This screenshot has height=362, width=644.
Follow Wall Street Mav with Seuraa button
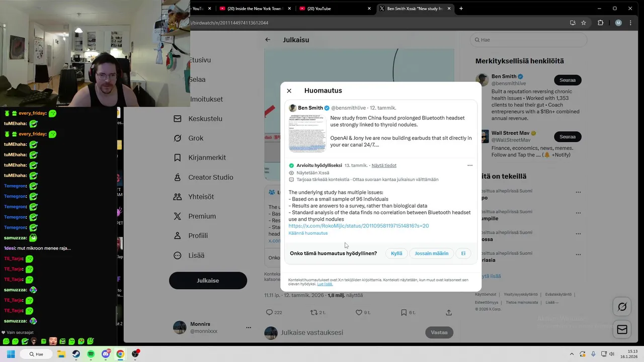click(568, 137)
